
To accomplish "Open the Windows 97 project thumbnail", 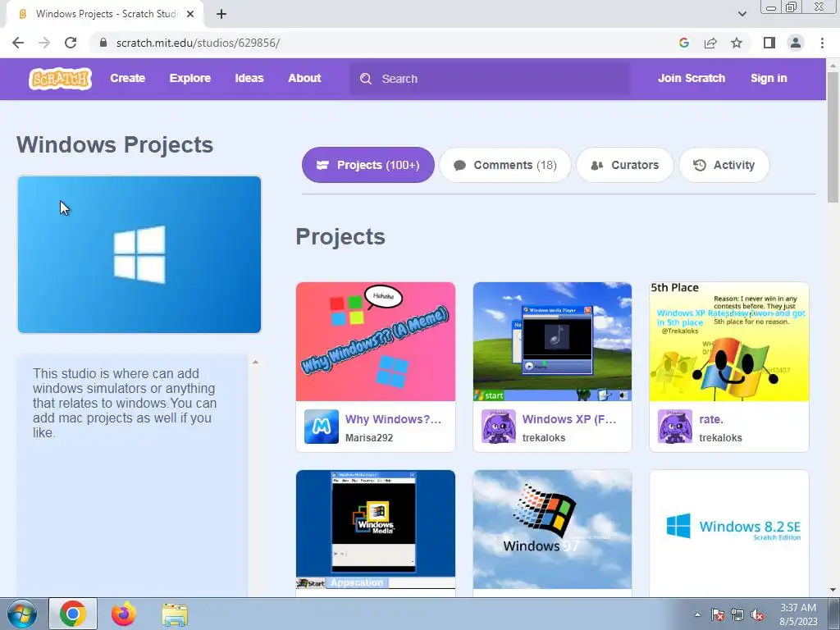I will (x=552, y=529).
